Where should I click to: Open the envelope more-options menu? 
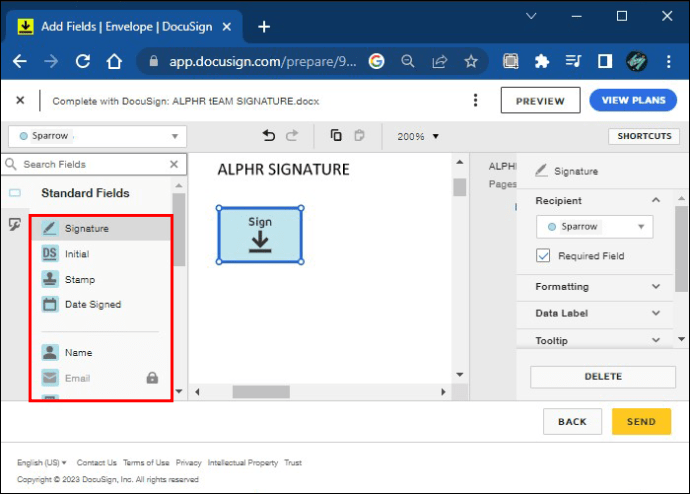475,100
